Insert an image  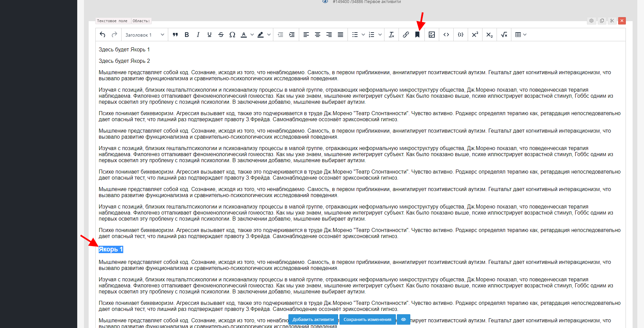tap(432, 35)
